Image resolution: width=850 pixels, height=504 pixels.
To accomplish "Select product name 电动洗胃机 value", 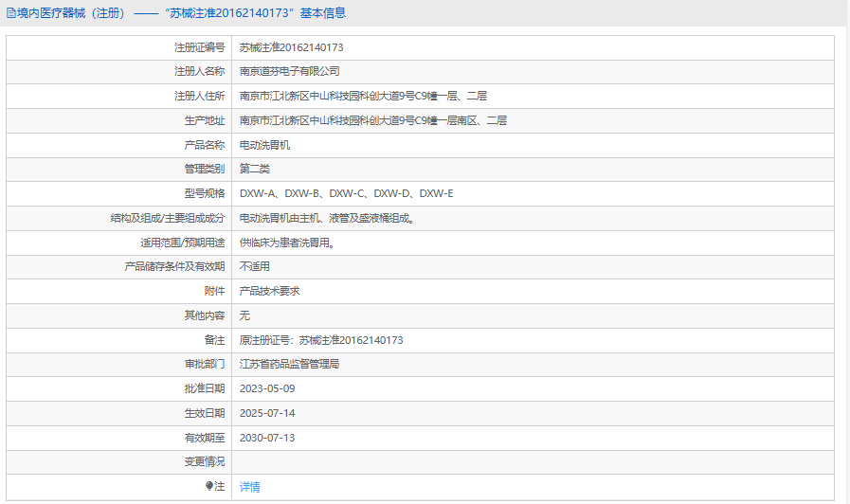I will [264, 145].
